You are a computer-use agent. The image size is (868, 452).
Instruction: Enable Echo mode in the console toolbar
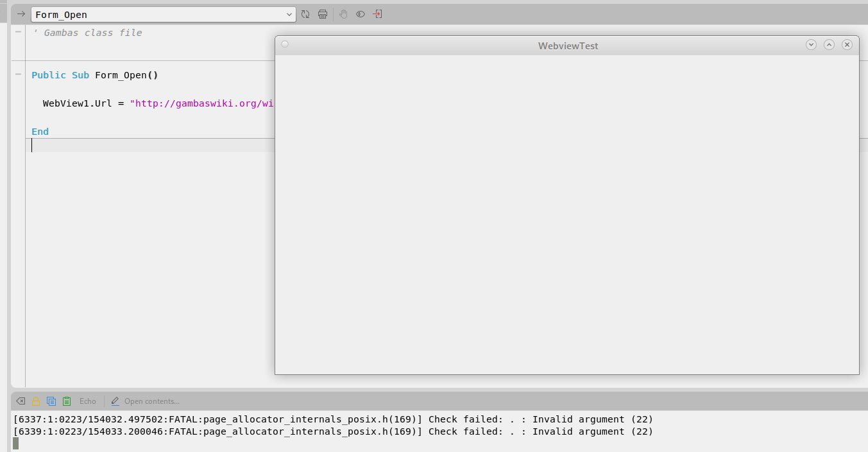click(87, 401)
